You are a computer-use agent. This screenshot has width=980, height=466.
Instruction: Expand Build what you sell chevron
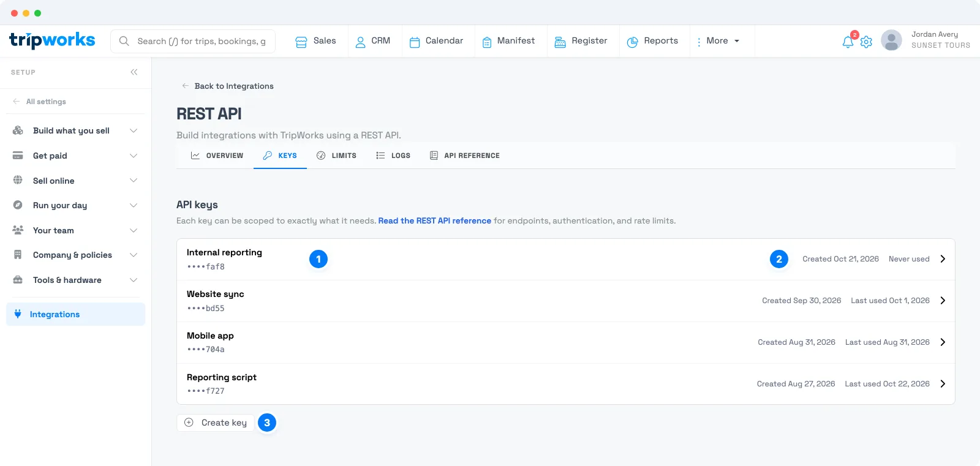(134, 130)
